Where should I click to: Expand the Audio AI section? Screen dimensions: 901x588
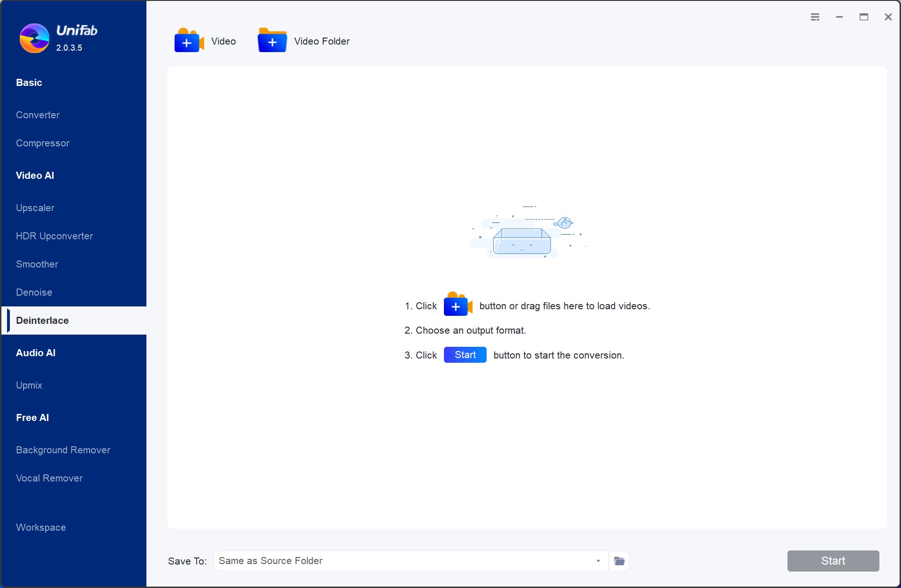(36, 352)
